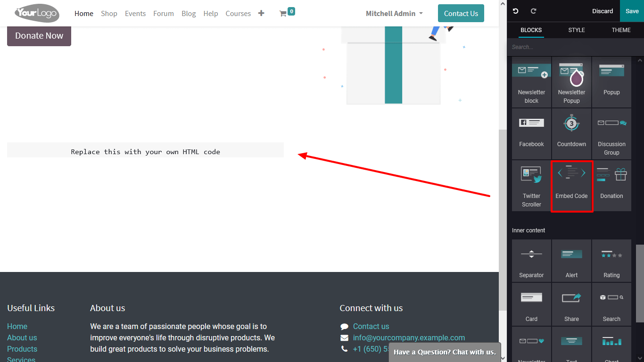Screen dimensions: 644x362
Task: Open the Mitchell Admin user dropdown
Action: 394,13
